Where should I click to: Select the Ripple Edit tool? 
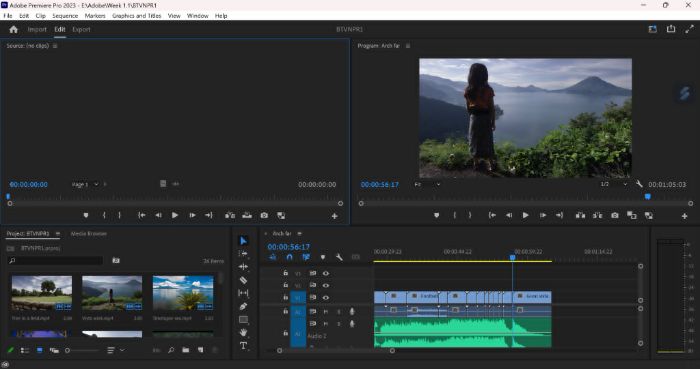243,267
